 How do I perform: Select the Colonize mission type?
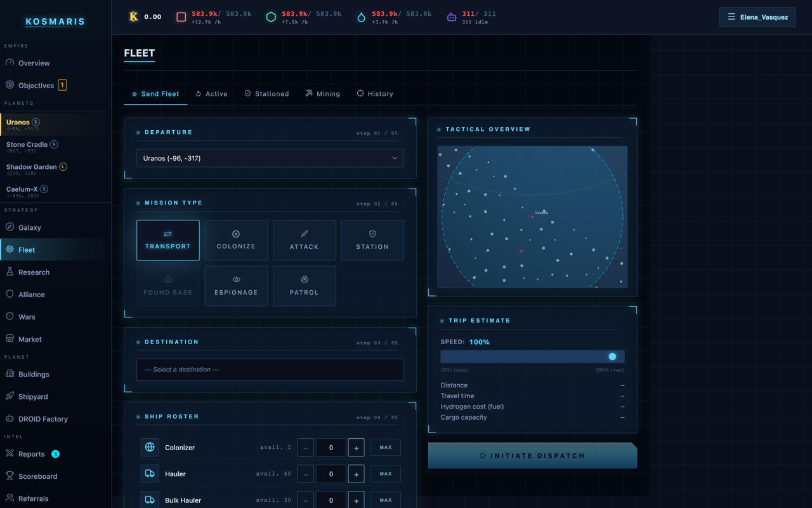236,240
